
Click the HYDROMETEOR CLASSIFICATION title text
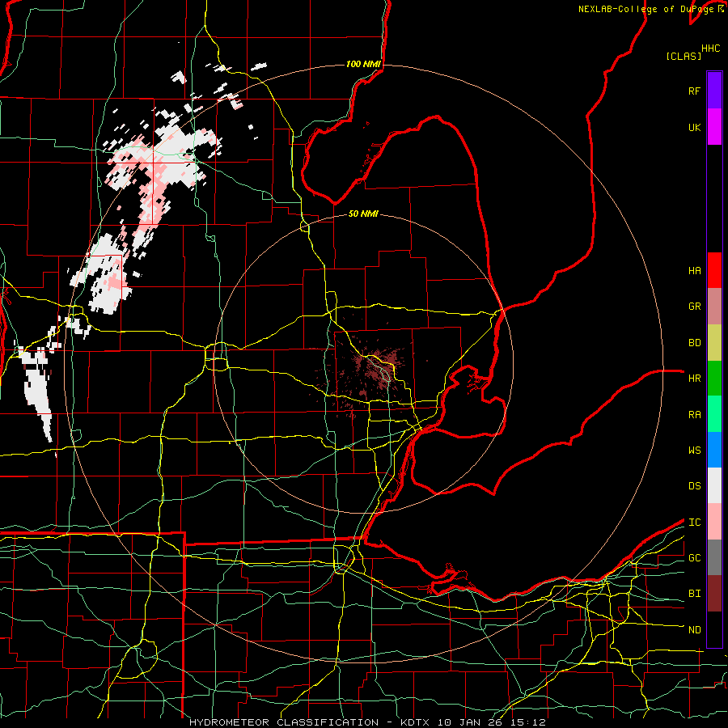tap(284, 722)
